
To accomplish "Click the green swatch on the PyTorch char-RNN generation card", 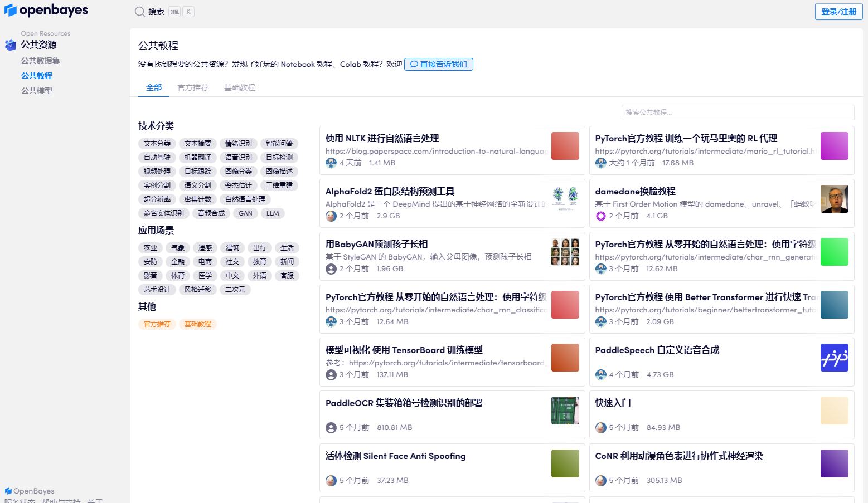I will (835, 252).
